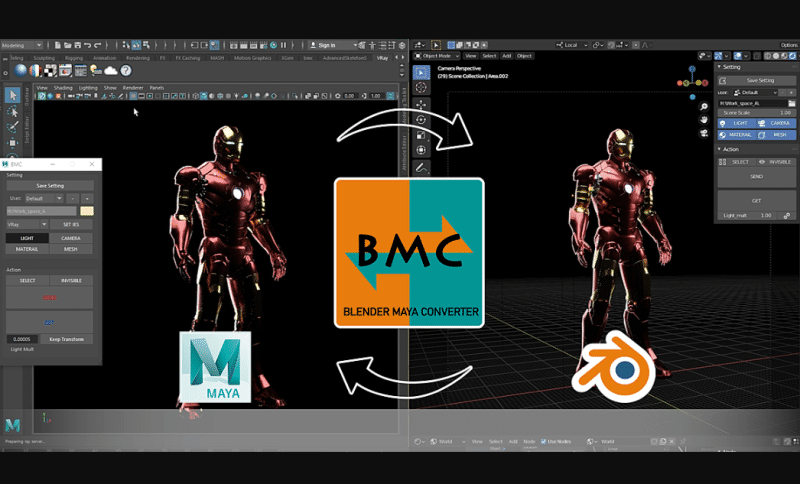Screen dimensions: 800x484
Task: Switch to the Rigging shelf tab
Action: click(74, 58)
